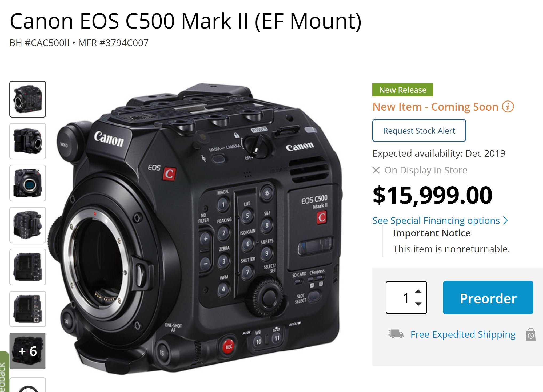This screenshot has width=543, height=392.
Task: Click the quantity input field
Action: (x=406, y=297)
